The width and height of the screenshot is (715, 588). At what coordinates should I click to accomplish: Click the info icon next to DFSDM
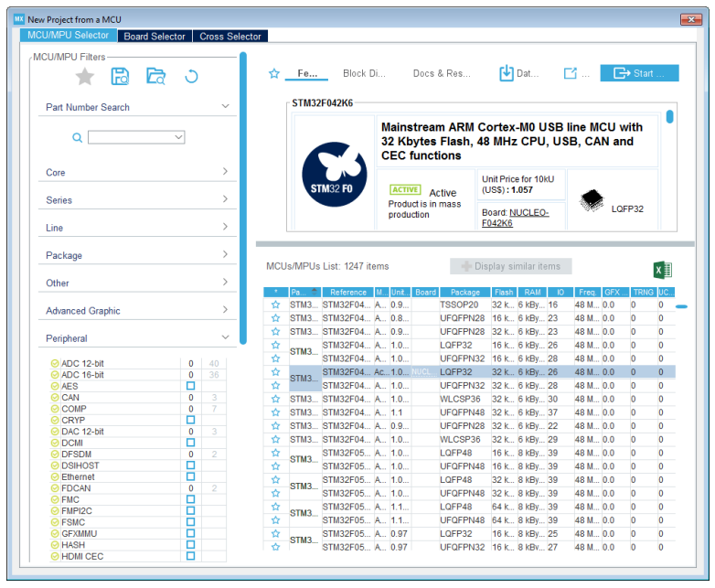click(x=55, y=454)
